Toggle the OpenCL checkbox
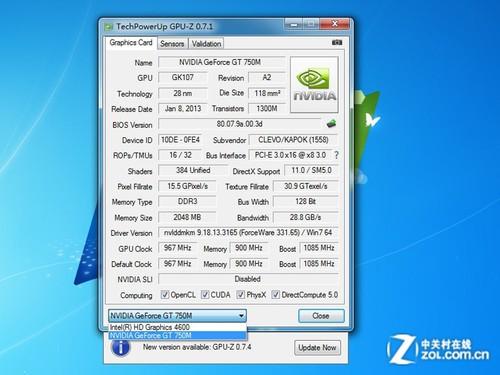 pyautogui.click(x=165, y=295)
